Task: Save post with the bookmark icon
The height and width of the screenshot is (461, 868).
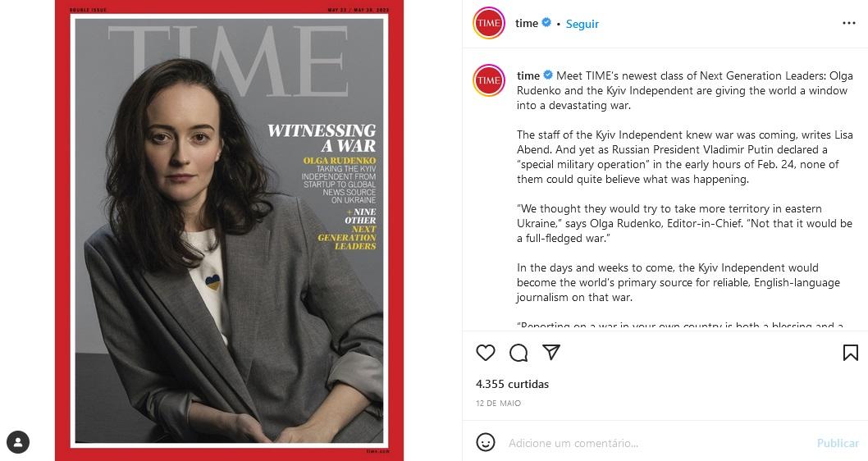Action: click(850, 353)
